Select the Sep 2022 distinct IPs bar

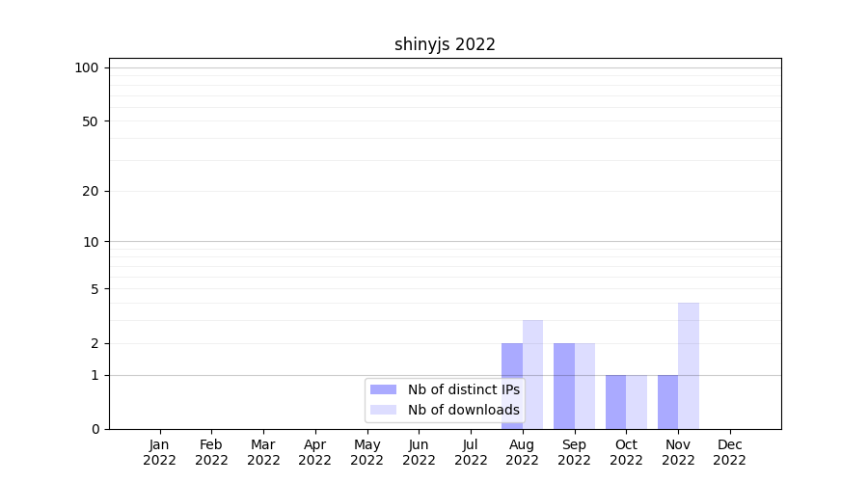563,386
